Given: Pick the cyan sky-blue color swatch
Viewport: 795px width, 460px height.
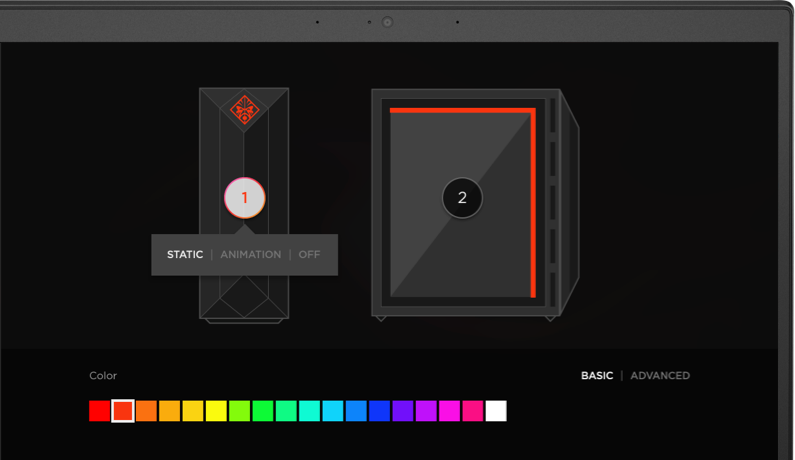Looking at the screenshot, I should pyautogui.click(x=333, y=411).
